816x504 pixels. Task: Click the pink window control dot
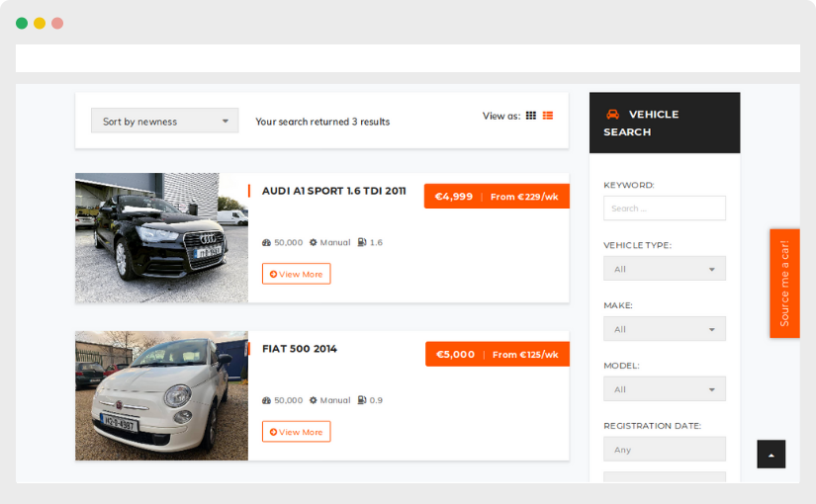click(57, 23)
